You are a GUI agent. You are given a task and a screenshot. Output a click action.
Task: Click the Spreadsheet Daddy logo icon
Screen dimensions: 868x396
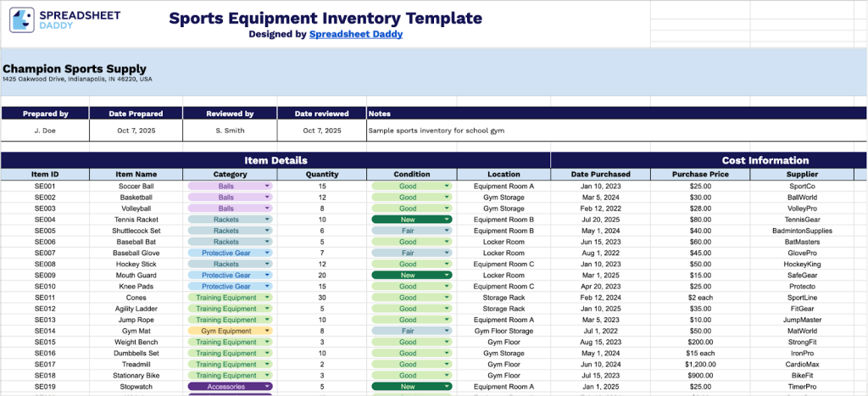coord(22,20)
